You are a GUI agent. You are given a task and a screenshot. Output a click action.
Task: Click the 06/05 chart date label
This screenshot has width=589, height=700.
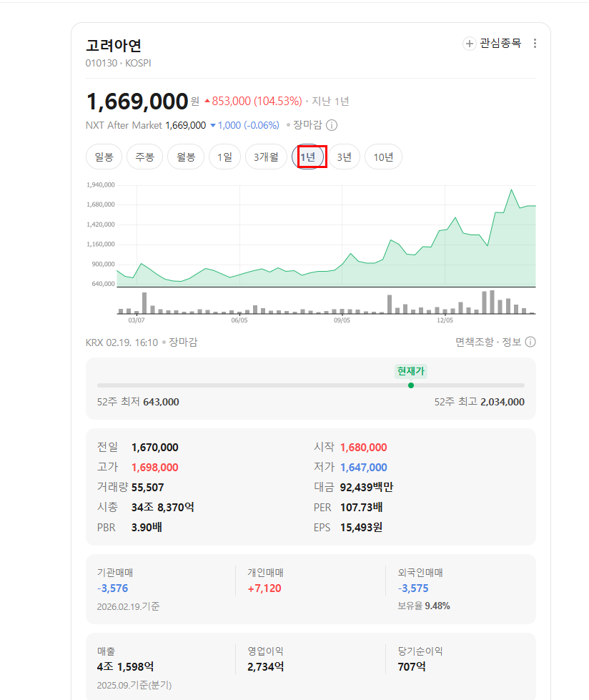pyautogui.click(x=239, y=320)
